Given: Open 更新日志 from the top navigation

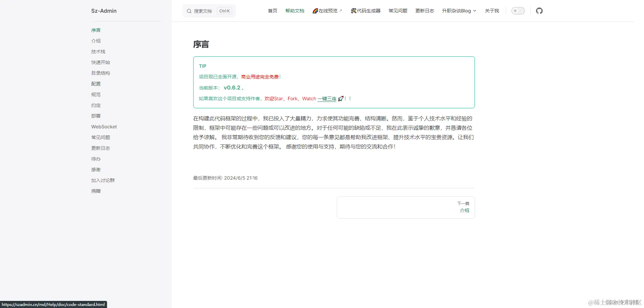Looking at the screenshot, I should pyautogui.click(x=424, y=11).
